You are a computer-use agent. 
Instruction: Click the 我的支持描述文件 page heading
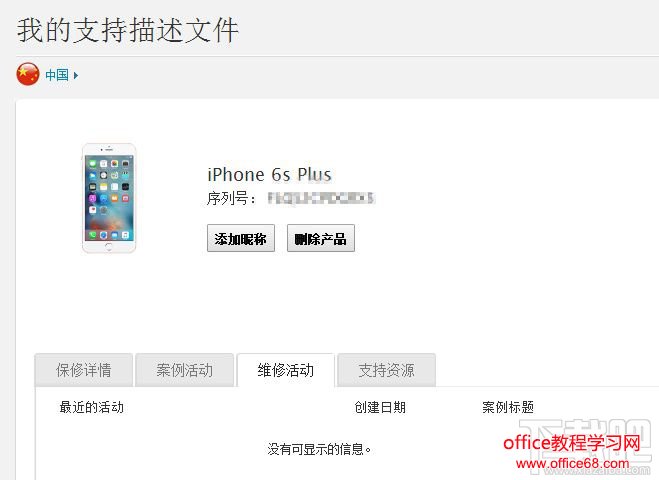click(x=128, y=30)
